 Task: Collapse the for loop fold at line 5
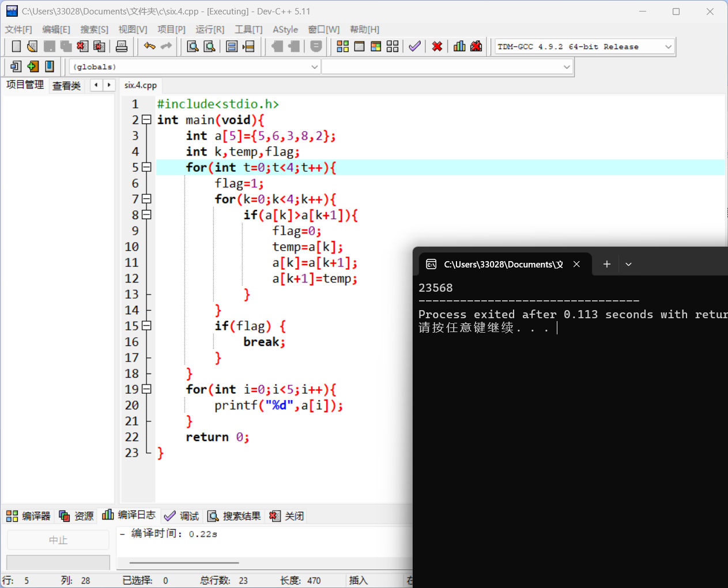[146, 167]
